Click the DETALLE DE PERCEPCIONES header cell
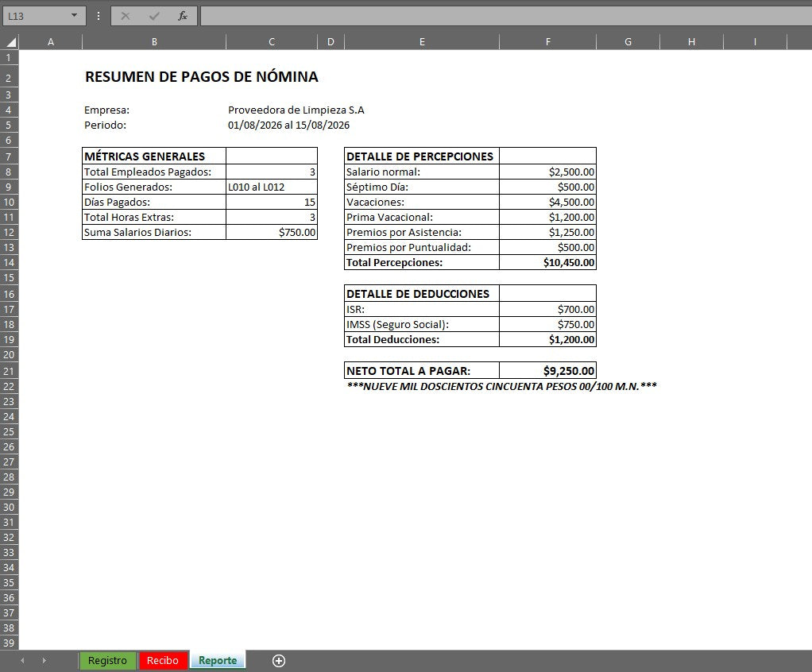Viewport: 812px width, 672px height. pos(422,156)
